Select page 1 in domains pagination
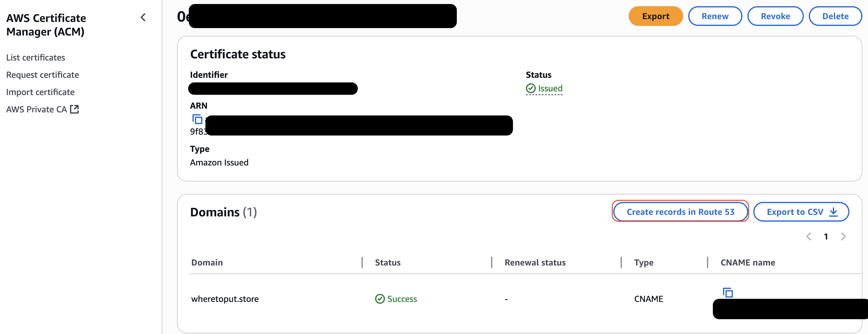The image size is (868, 334). coord(826,236)
